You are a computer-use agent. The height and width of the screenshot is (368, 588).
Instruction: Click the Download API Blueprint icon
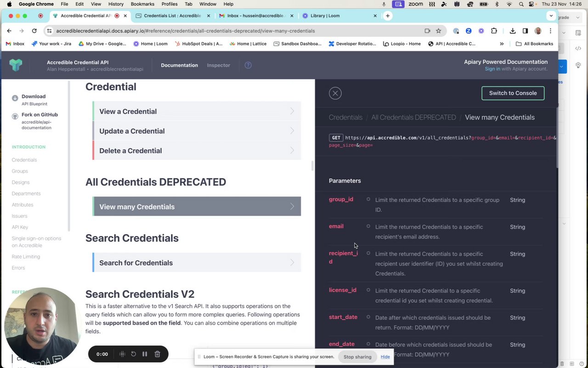coord(15,98)
